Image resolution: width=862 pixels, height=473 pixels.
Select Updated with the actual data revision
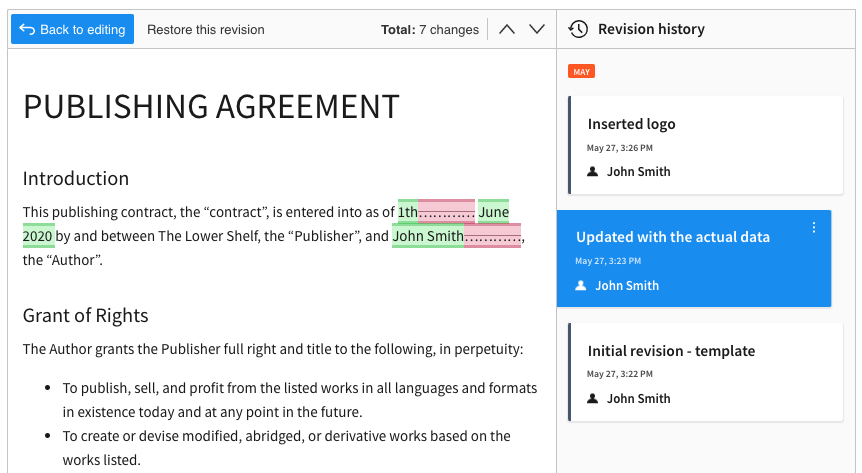click(x=693, y=258)
